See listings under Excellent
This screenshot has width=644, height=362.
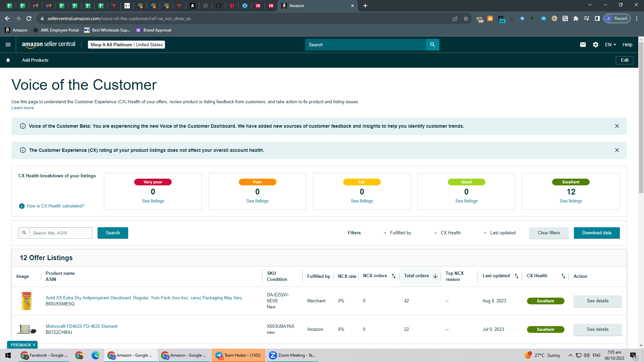pos(571,201)
